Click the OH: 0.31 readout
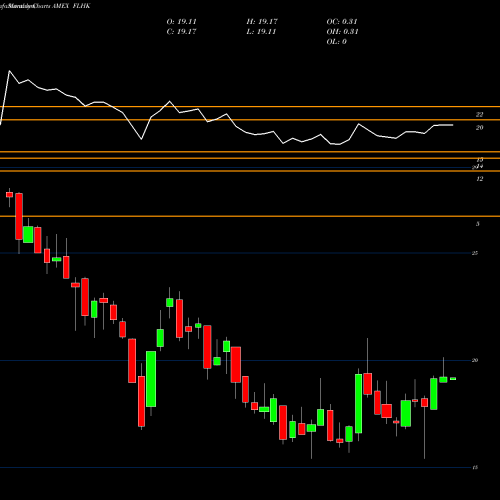The image size is (500, 500). [342, 32]
